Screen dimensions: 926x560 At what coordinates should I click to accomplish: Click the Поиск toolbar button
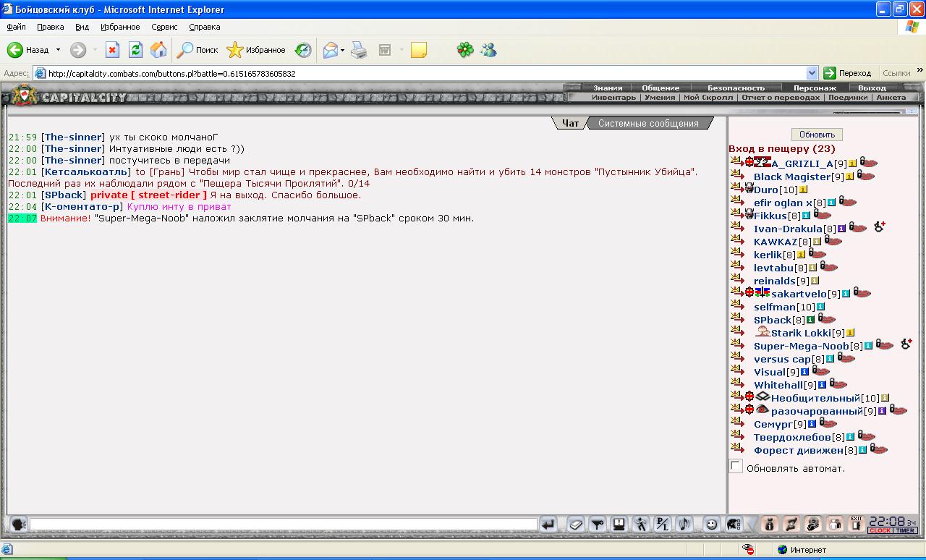198,50
